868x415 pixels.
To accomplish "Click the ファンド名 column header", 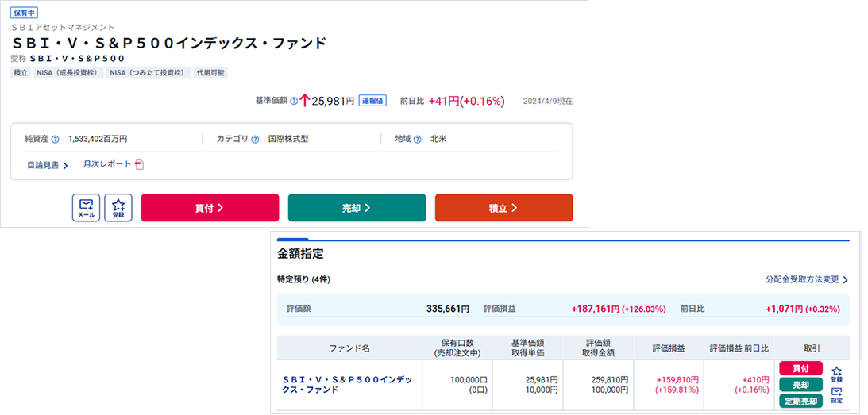I will (349, 348).
